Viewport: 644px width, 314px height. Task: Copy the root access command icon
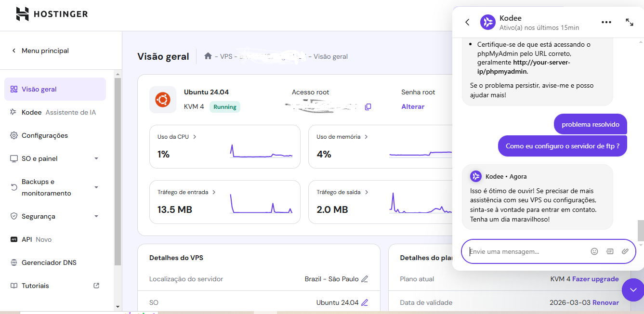coord(368,107)
